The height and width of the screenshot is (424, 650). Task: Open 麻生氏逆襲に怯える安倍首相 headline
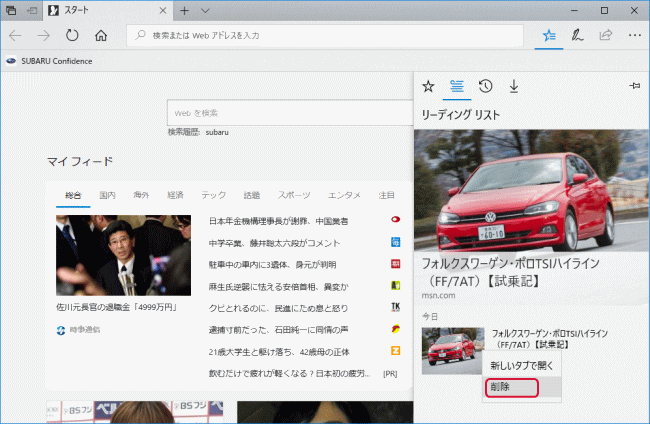[x=278, y=286]
